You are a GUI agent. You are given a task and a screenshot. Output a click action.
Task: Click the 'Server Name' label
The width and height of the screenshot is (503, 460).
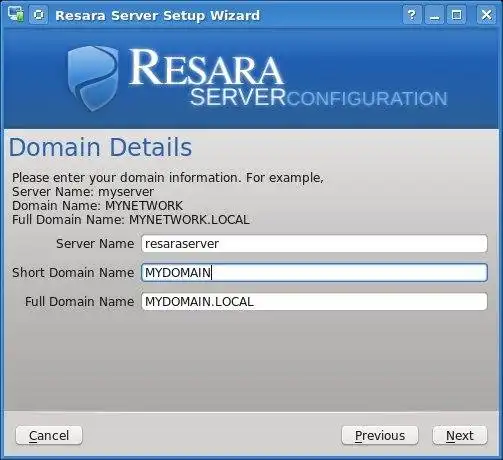click(95, 244)
